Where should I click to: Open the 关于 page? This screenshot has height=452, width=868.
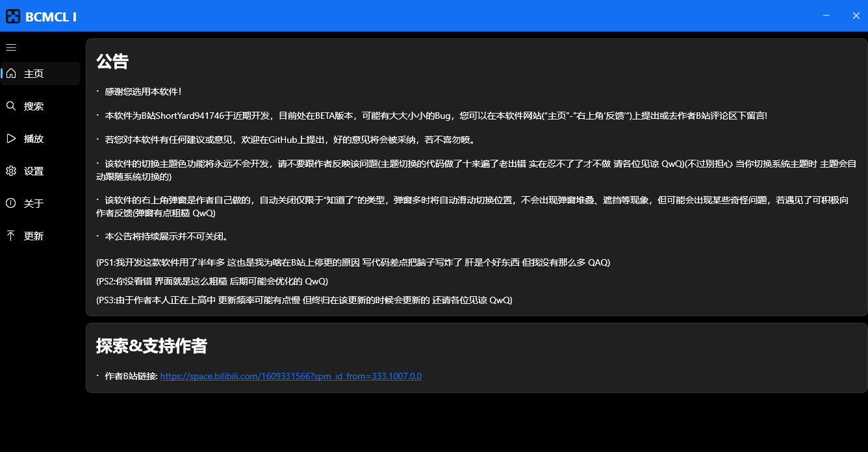34,203
